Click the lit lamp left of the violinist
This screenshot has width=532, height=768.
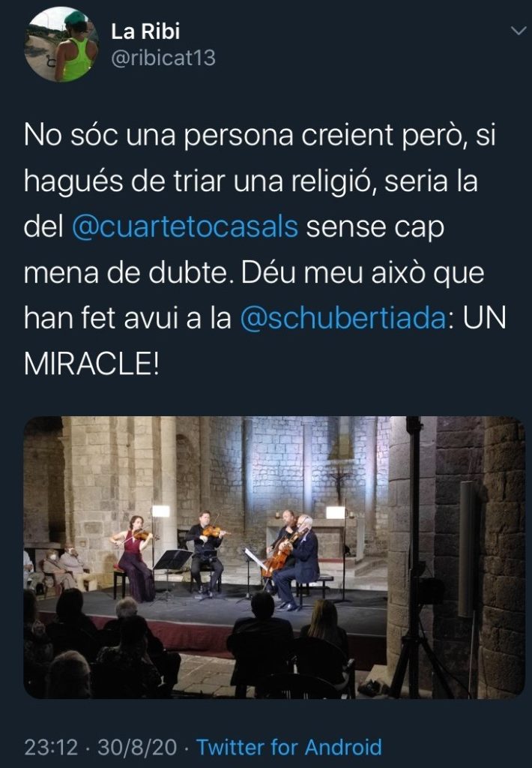click(160, 511)
